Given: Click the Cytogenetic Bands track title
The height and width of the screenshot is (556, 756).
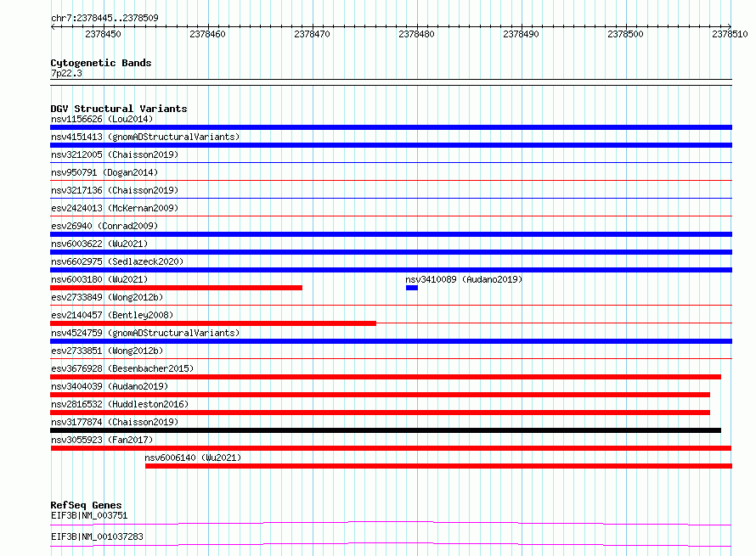Looking at the screenshot, I should click(101, 63).
